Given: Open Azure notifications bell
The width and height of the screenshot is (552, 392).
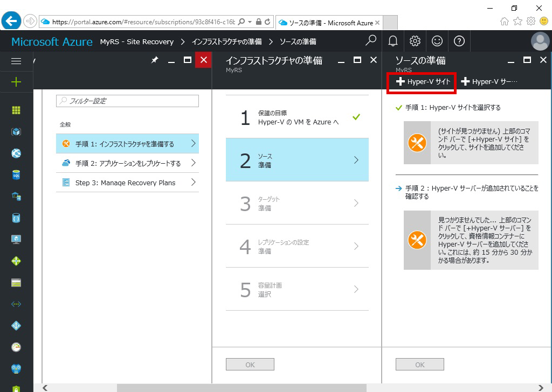Looking at the screenshot, I should click(x=393, y=41).
